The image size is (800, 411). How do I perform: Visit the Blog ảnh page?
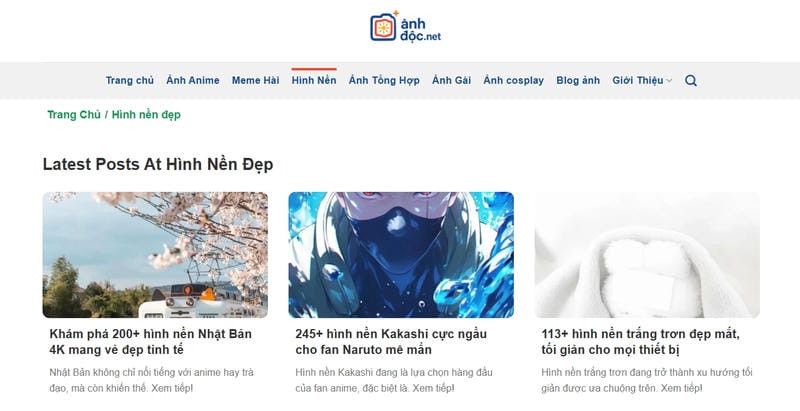point(578,81)
